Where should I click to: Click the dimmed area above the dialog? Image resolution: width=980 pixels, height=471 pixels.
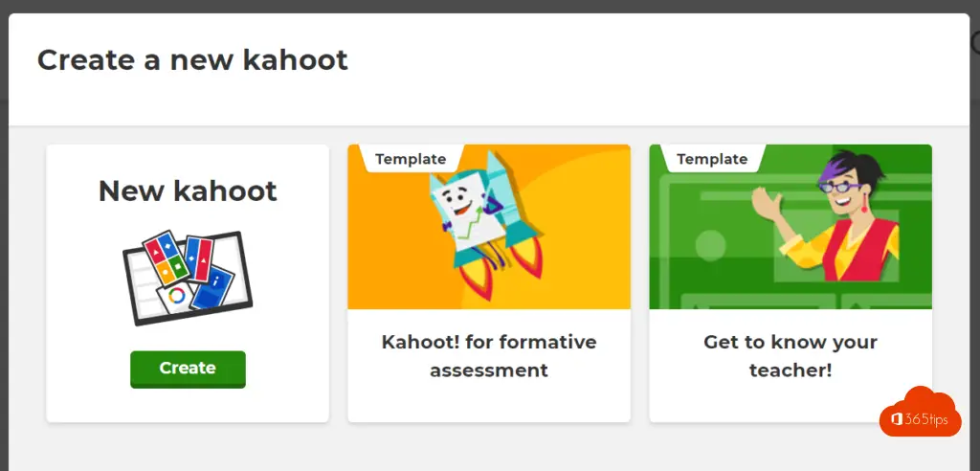click(x=490, y=6)
